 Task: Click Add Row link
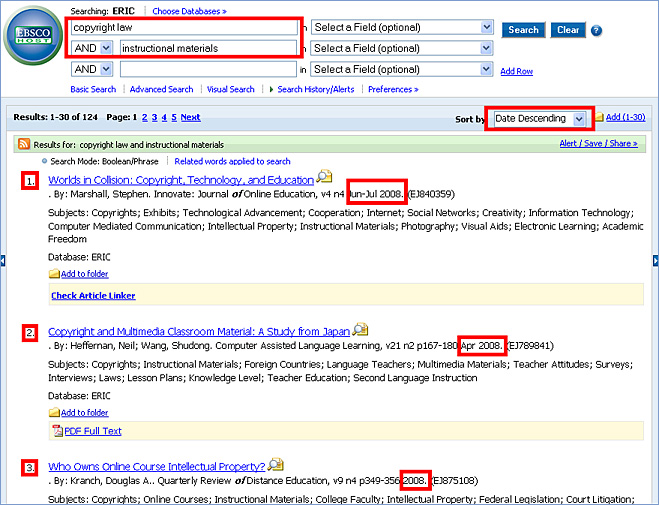[517, 71]
